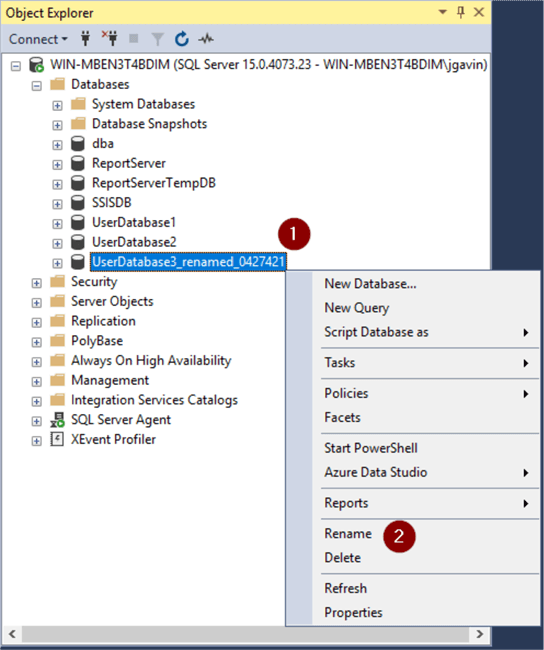Click the Security folder icon
Screen dimensions: 544x650
pyautogui.click(x=57, y=281)
